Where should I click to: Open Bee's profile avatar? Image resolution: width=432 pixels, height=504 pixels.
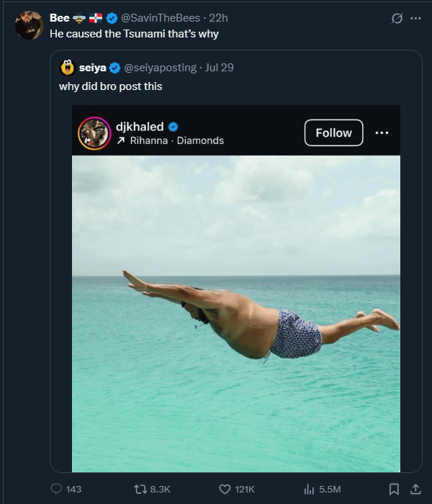(x=30, y=25)
